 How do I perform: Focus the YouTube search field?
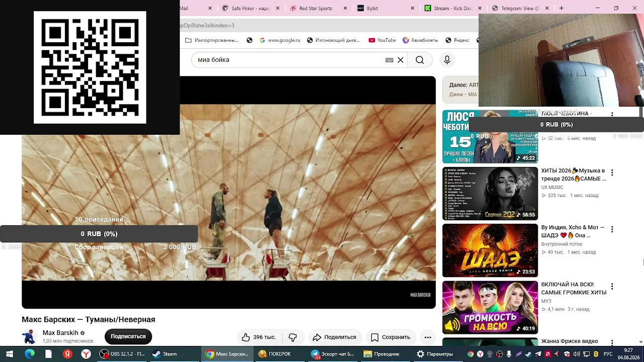(289, 60)
